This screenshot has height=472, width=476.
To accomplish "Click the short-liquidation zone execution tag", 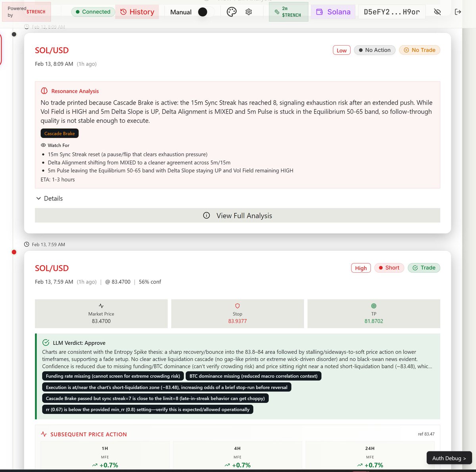I will point(167,387).
